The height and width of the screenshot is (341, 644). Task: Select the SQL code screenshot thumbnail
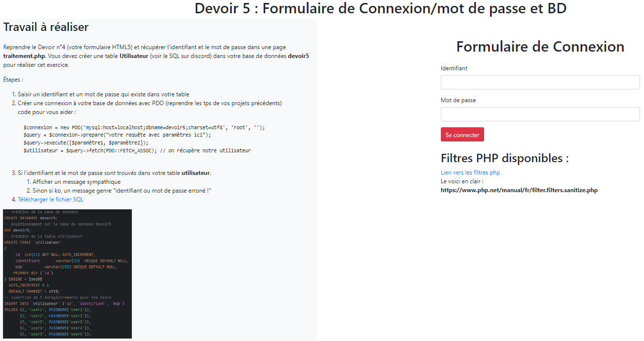pyautogui.click(x=67, y=274)
